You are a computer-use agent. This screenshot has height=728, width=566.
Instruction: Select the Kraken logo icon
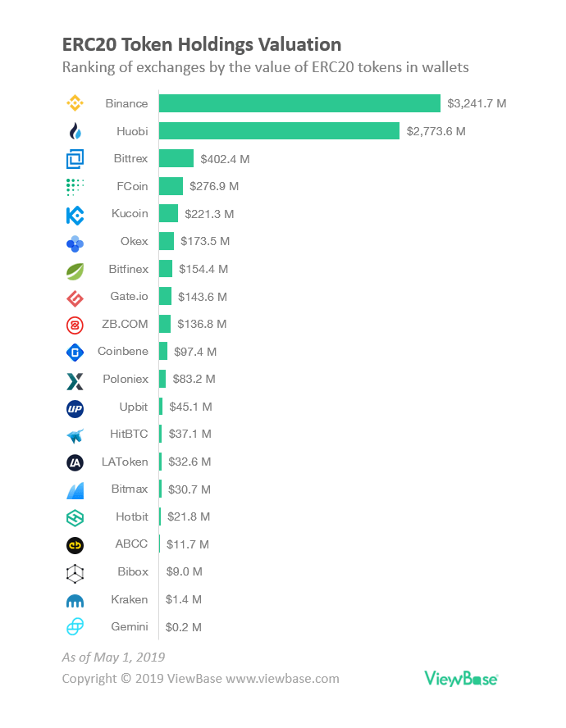75,600
